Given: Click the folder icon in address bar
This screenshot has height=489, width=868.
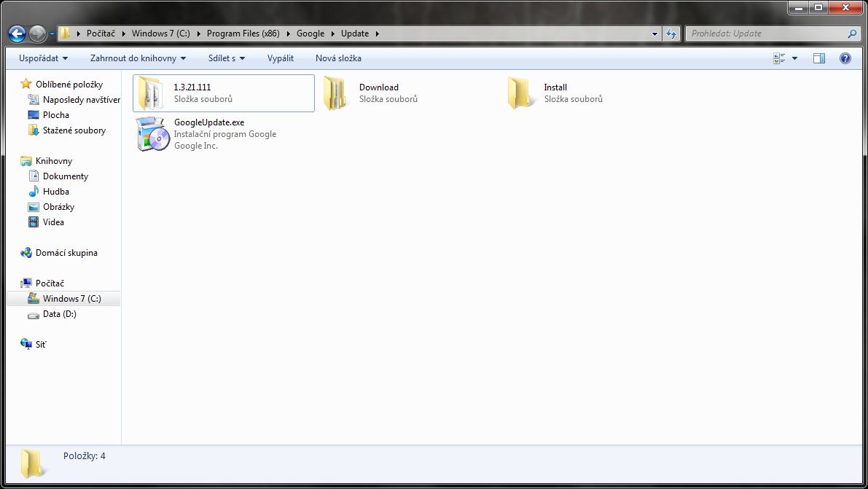Looking at the screenshot, I should (65, 34).
